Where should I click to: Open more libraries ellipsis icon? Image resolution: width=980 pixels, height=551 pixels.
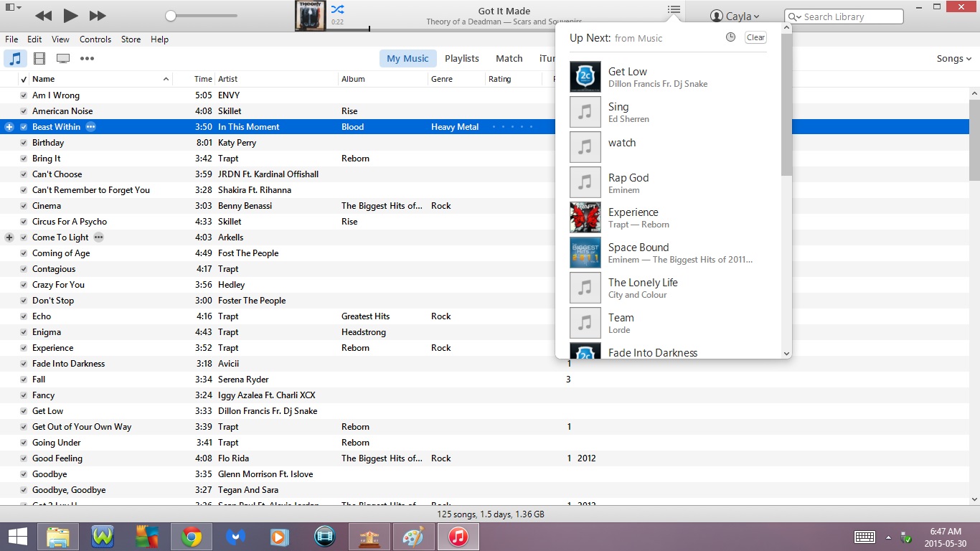click(x=87, y=58)
